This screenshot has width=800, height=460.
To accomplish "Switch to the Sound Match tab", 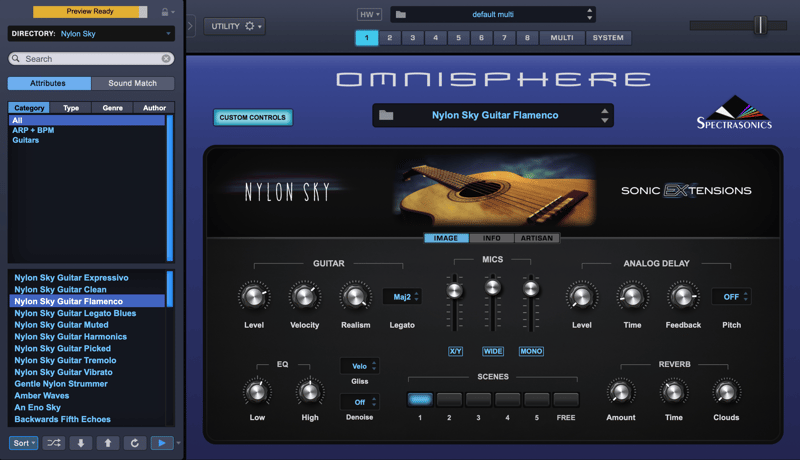I will pos(133,83).
